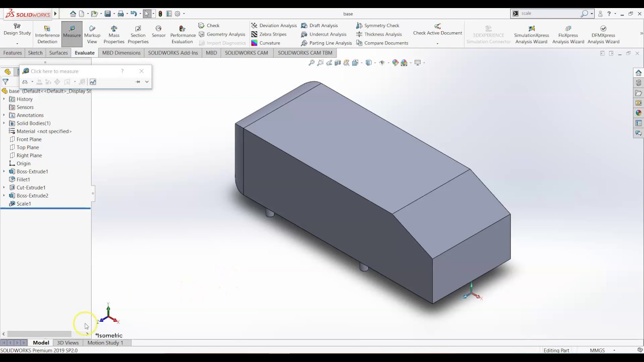Click the Print icon
The height and width of the screenshot is (362, 644).
121,14
